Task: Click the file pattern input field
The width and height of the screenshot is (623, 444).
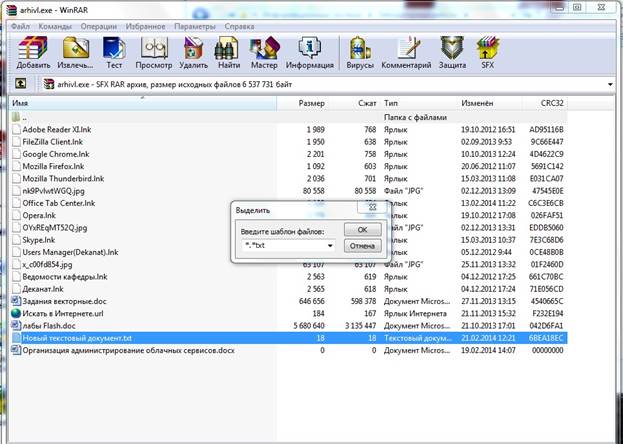Action: [288, 246]
